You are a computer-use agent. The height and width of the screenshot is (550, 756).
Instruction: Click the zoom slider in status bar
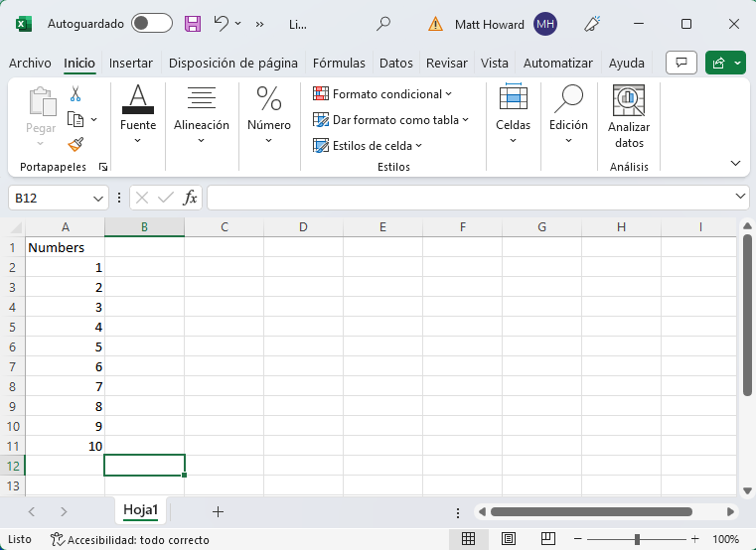637,539
